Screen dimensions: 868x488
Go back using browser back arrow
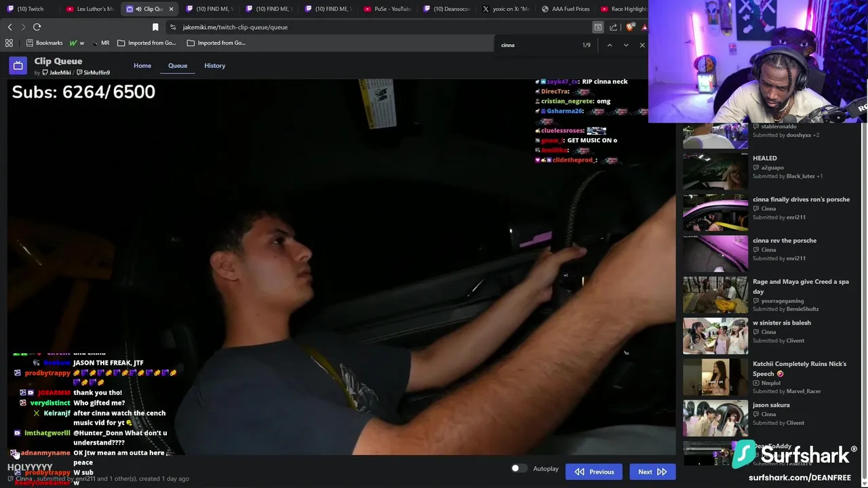pyautogui.click(x=9, y=27)
